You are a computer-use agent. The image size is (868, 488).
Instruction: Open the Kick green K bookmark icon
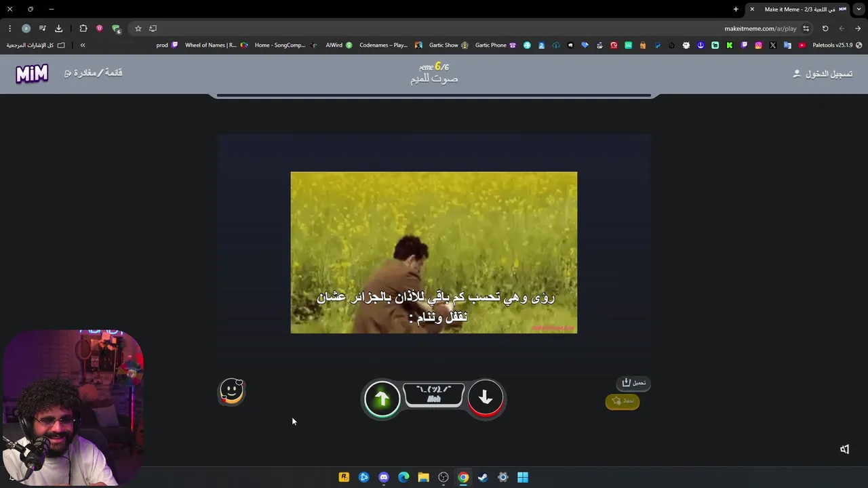click(729, 45)
